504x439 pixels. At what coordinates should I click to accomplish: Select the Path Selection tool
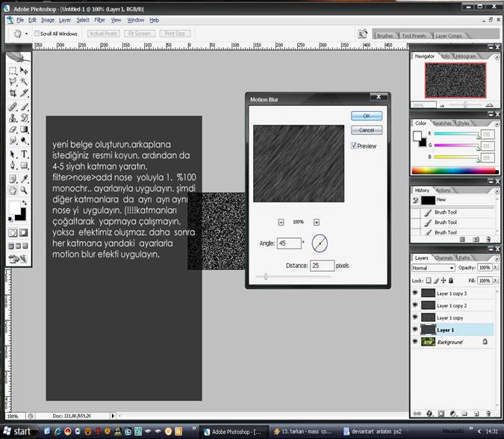click(x=13, y=154)
